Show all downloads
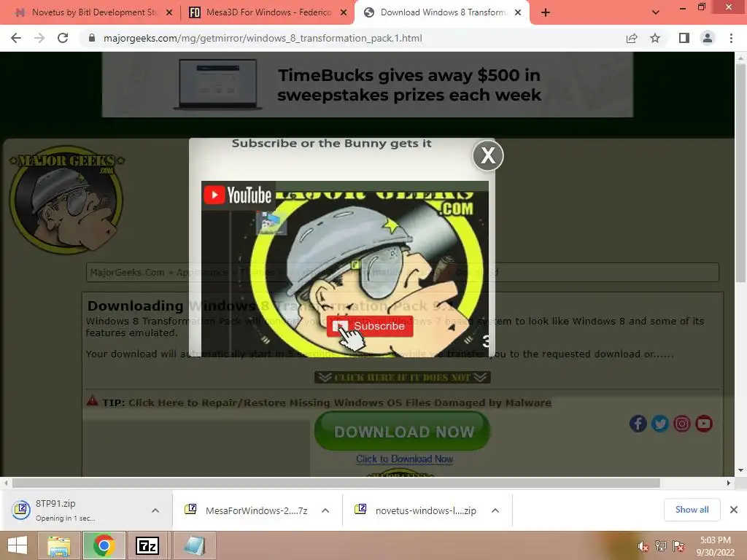Image resolution: width=747 pixels, height=560 pixels. [692, 510]
